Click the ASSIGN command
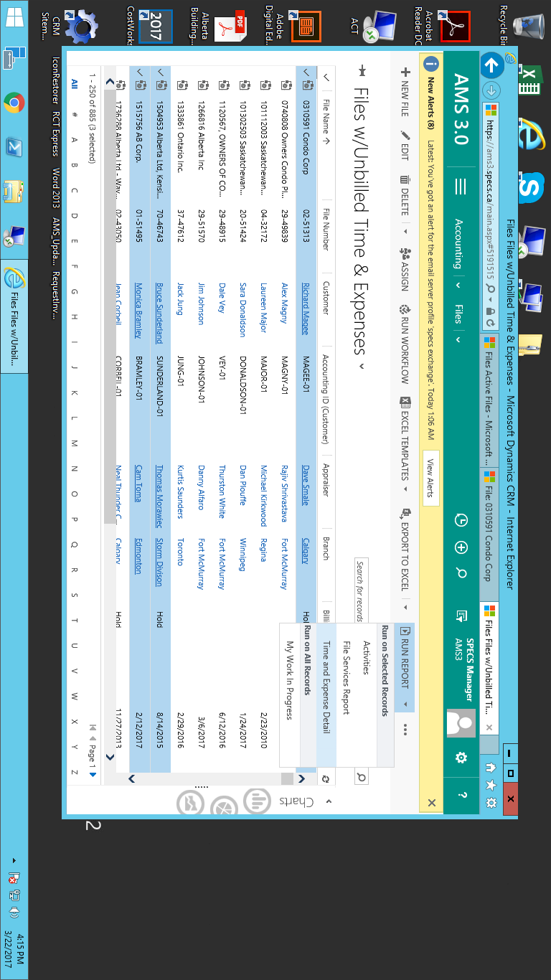 pos(405,268)
